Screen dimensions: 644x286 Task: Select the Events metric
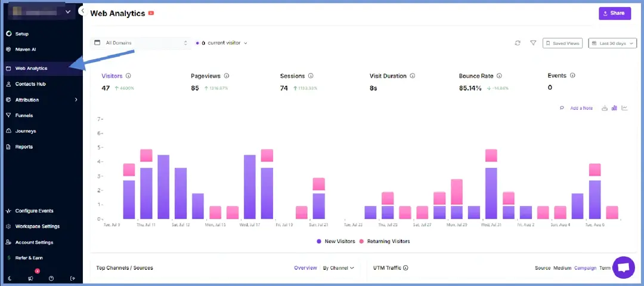click(557, 76)
